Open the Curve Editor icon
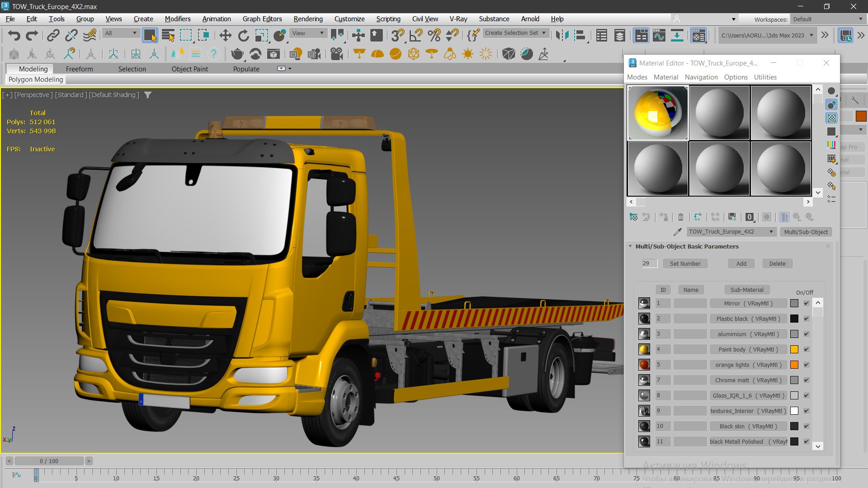868x488 pixels. pyautogui.click(x=659, y=35)
